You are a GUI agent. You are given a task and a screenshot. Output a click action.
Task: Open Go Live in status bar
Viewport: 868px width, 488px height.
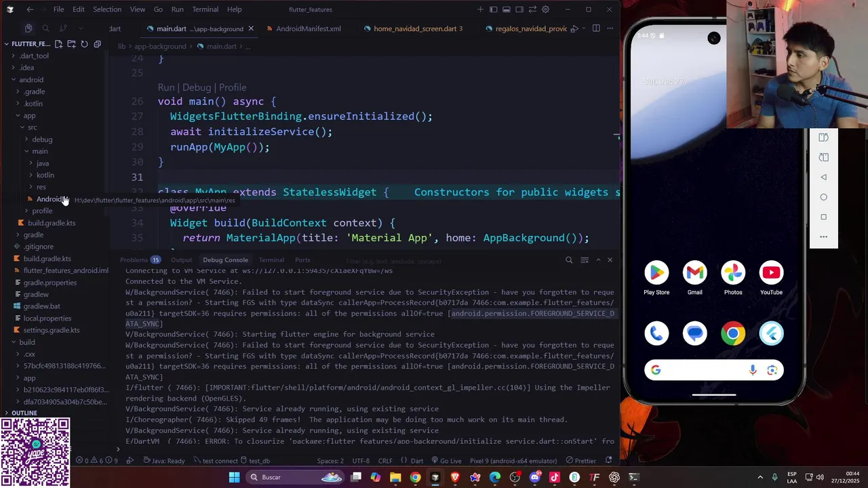(x=446, y=461)
